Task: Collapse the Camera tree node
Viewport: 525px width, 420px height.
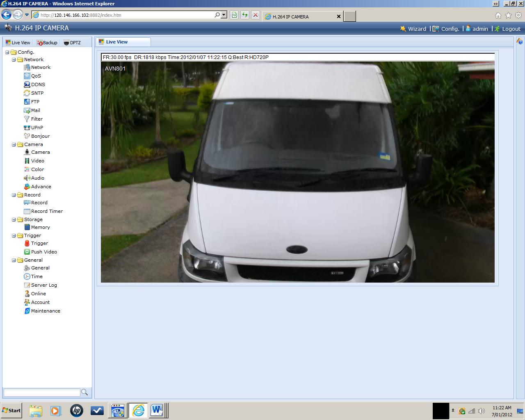Action: click(x=14, y=144)
